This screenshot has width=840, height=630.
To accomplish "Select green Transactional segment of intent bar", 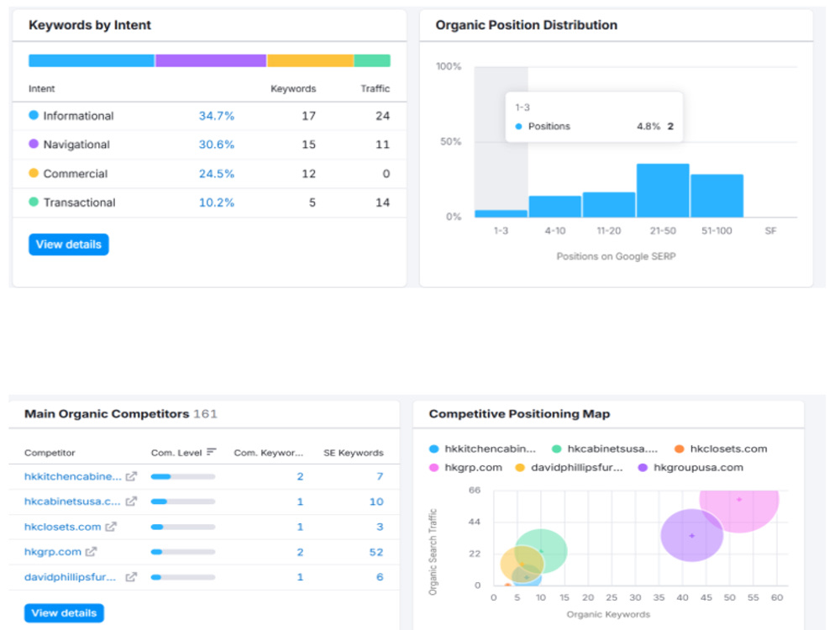I will (372, 60).
